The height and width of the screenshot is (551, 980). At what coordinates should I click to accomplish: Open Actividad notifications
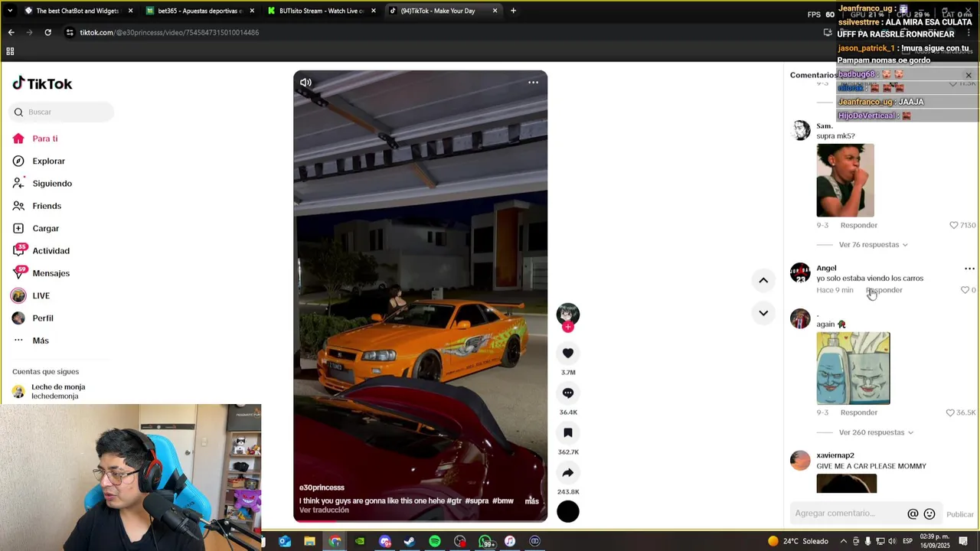(x=41, y=250)
